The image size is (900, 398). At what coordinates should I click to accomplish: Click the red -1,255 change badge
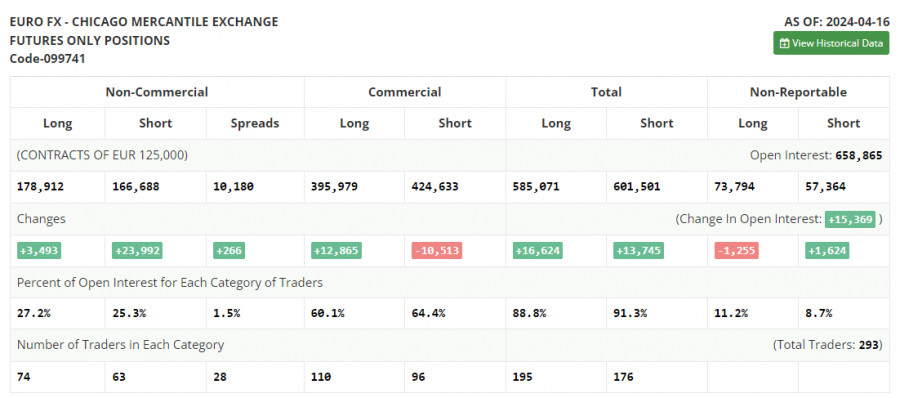tap(736, 251)
